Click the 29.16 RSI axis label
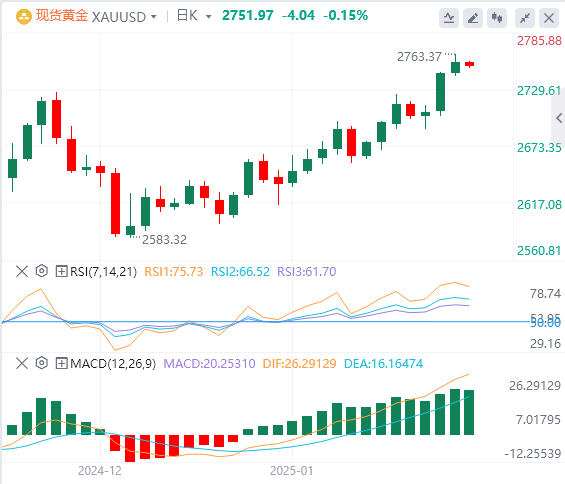The height and width of the screenshot is (484, 565). [545, 343]
